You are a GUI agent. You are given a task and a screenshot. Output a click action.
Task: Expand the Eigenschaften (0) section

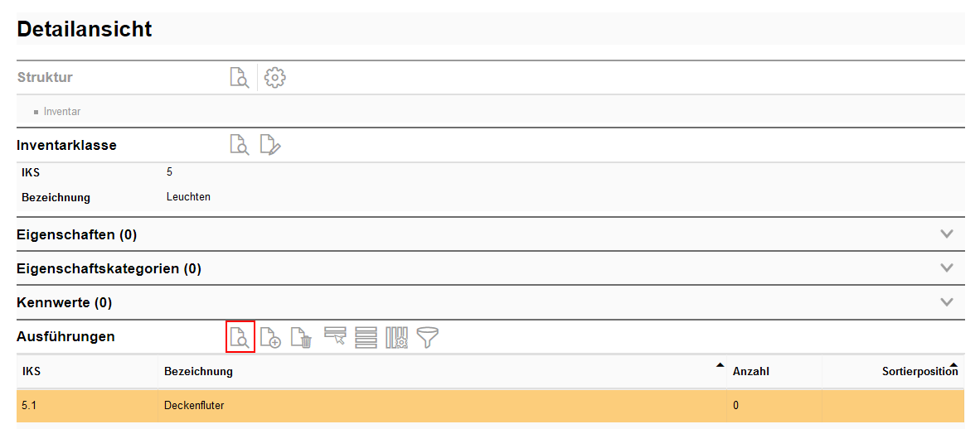click(x=948, y=234)
